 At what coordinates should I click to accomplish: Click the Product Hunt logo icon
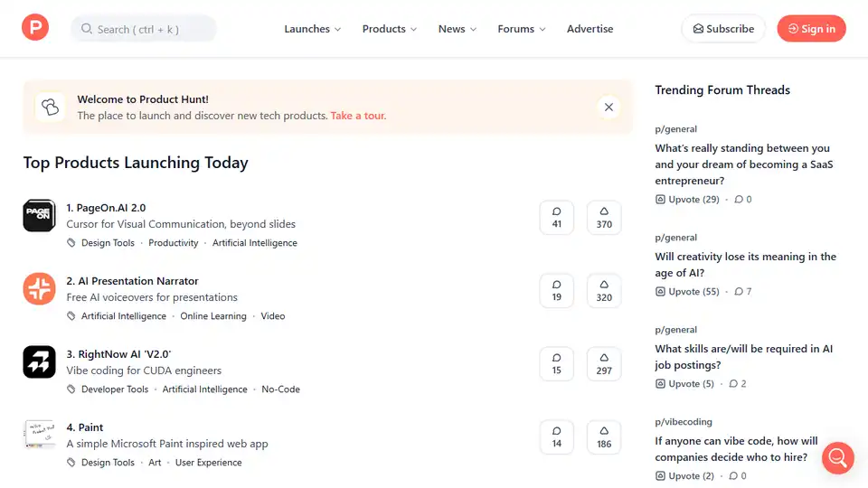[35, 28]
